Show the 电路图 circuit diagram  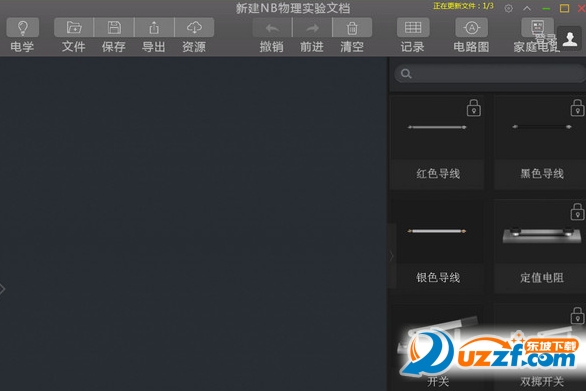click(x=472, y=28)
